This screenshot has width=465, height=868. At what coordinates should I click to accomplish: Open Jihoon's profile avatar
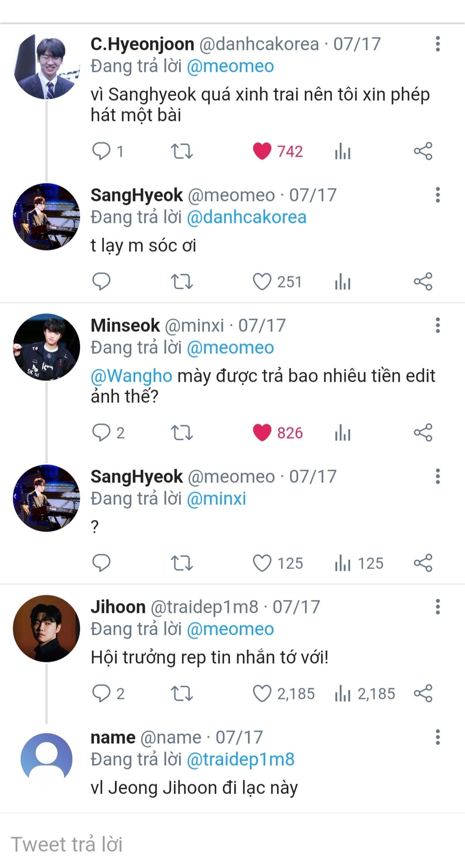click(x=47, y=628)
